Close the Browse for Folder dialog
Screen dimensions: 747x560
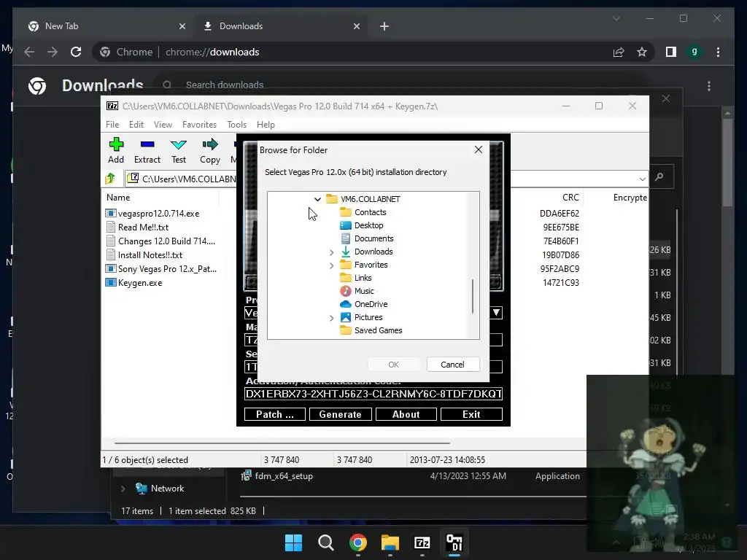(479, 149)
